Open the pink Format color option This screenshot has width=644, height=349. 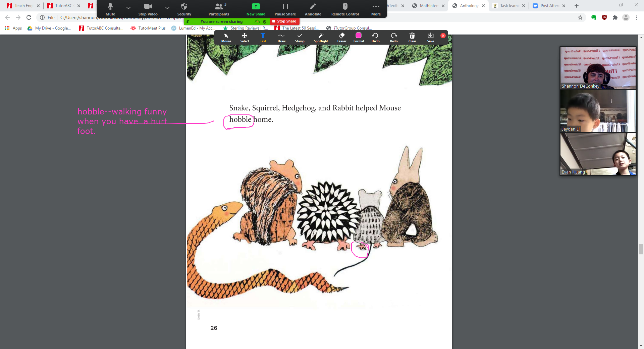359,38
